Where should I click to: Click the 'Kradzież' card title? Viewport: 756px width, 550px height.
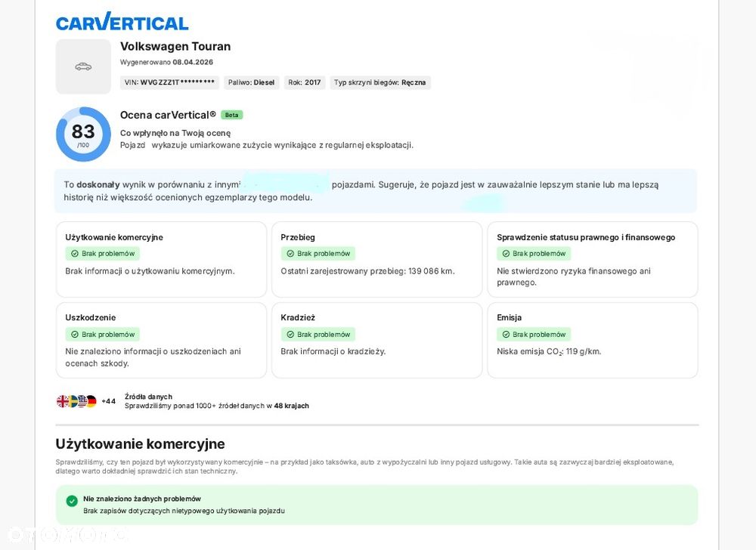(298, 318)
